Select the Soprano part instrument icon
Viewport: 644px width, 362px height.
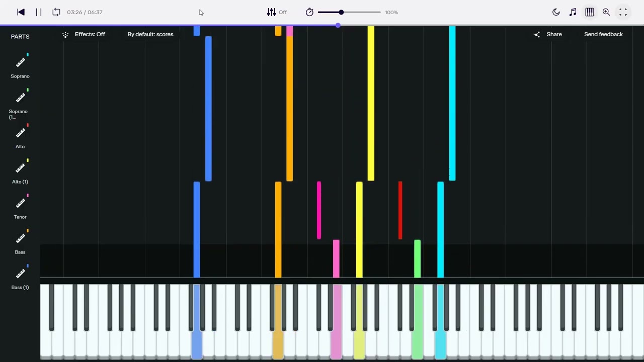(20, 62)
